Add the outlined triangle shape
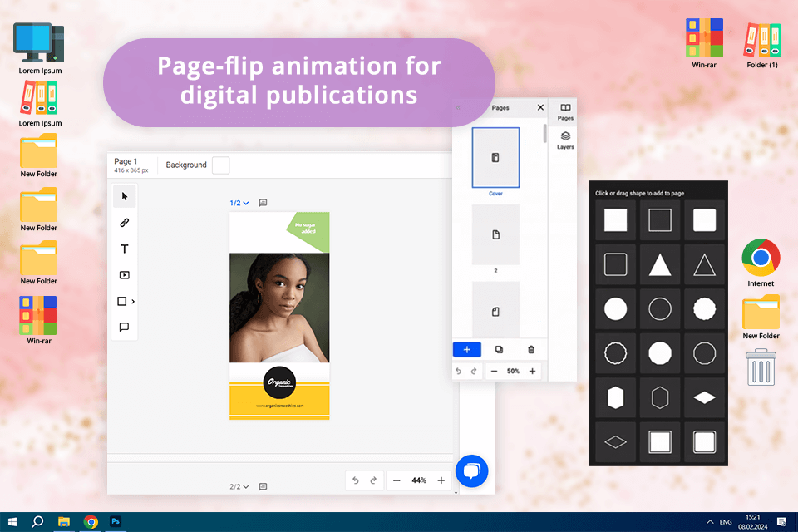798x532 pixels. [704, 264]
